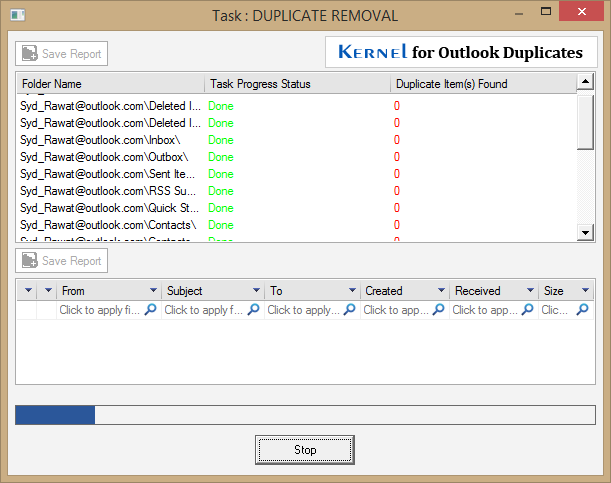Select the Syd_Rawat Contacts\ folder row

(x=297, y=225)
